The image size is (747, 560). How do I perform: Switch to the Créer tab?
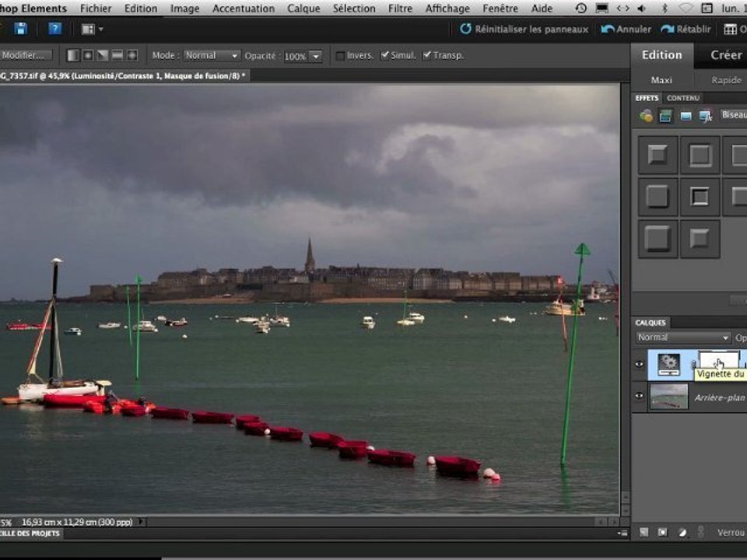tap(725, 54)
